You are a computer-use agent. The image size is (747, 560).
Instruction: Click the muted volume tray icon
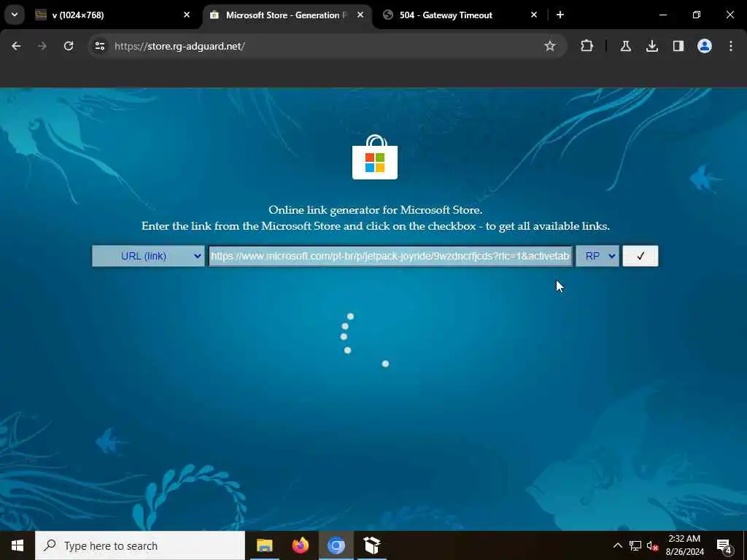[652, 545]
